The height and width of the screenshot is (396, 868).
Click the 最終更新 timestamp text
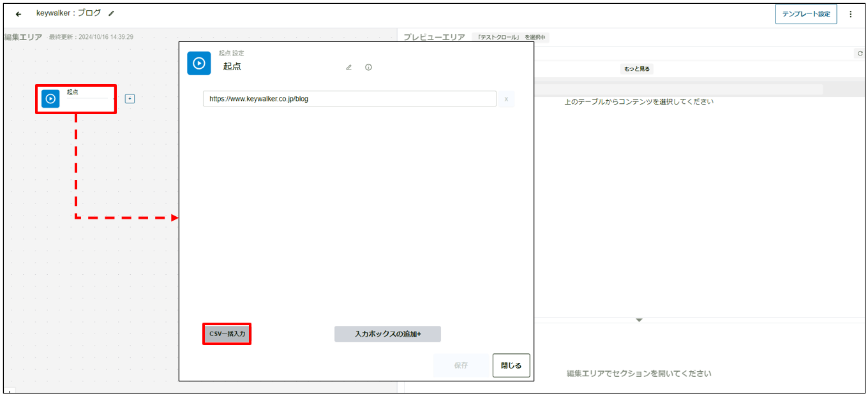pyautogui.click(x=91, y=37)
